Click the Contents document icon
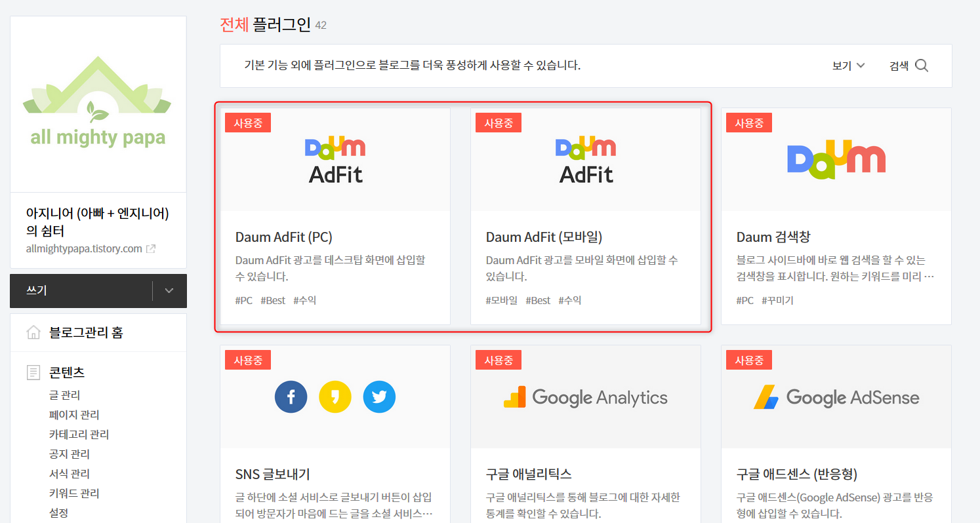The image size is (980, 523). pyautogui.click(x=33, y=372)
